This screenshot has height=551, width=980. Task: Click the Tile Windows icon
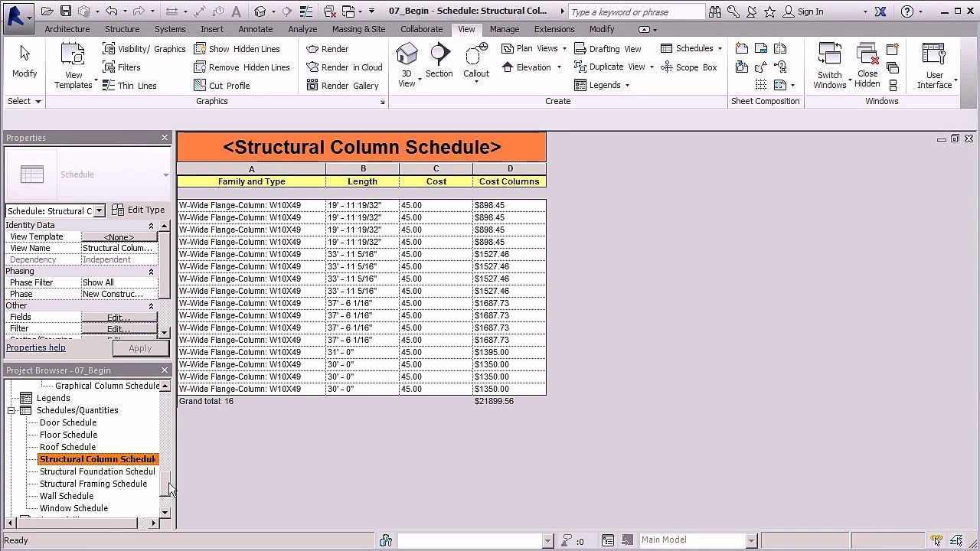point(893,86)
